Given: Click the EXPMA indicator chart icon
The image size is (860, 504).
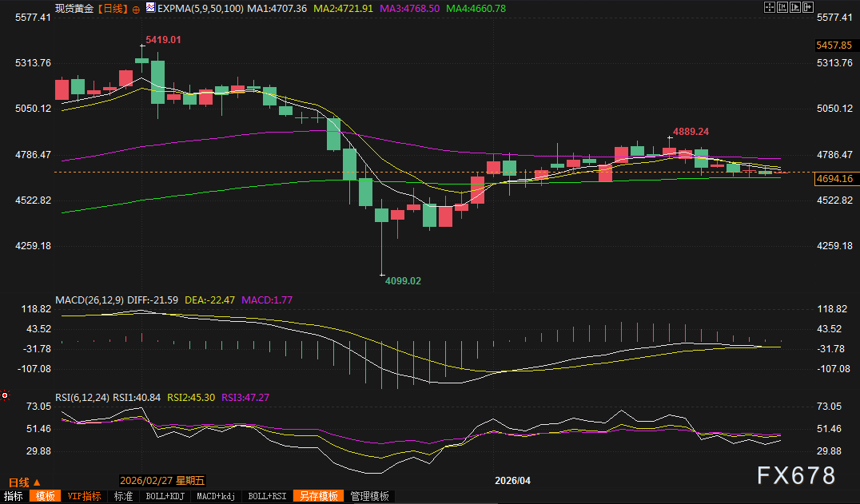Looking at the screenshot, I should pos(150,8).
